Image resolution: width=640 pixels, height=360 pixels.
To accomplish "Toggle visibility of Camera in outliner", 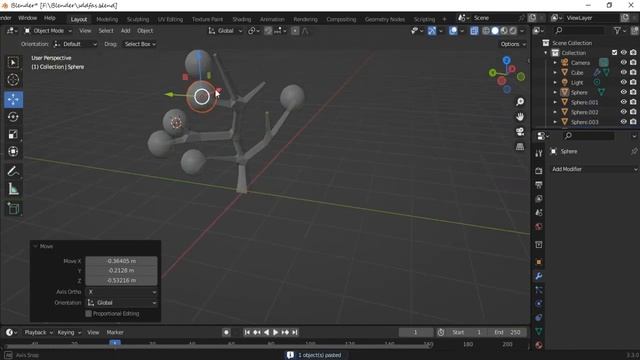I will pyautogui.click(x=623, y=62).
